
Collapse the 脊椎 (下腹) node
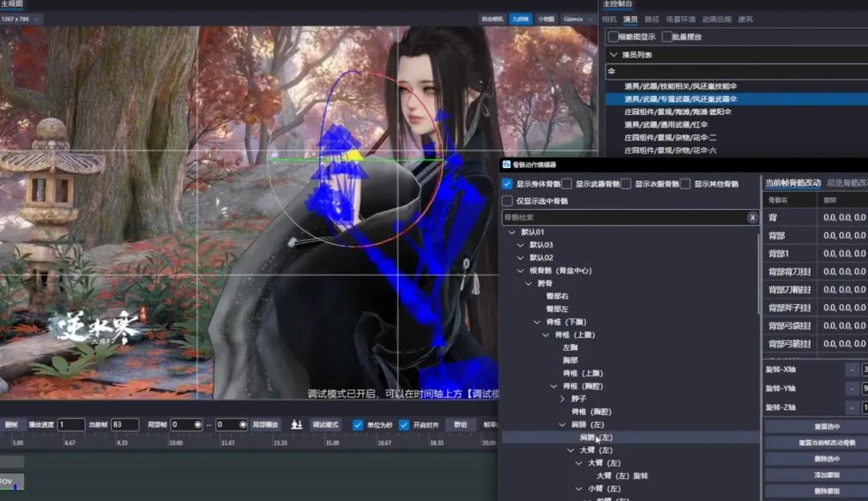[x=537, y=322]
